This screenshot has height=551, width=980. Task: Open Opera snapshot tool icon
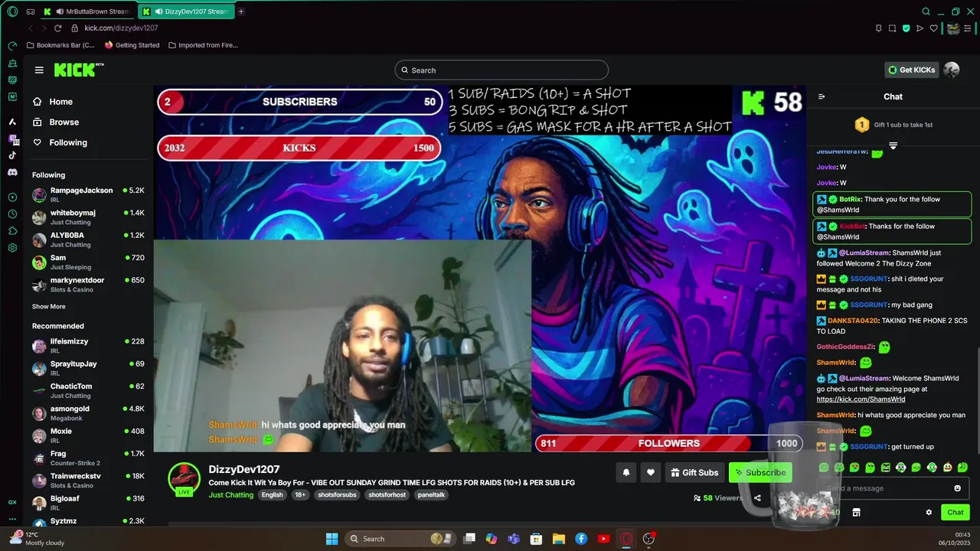[x=892, y=28]
